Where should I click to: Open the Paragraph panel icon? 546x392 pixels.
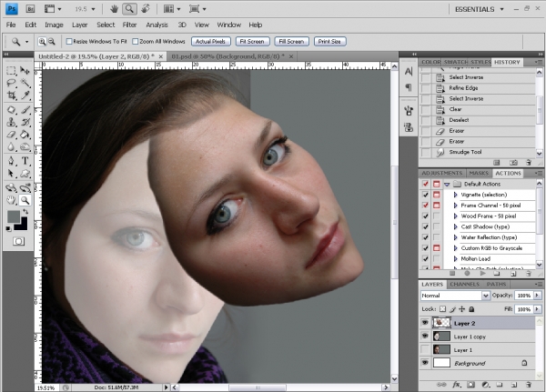coord(409,87)
